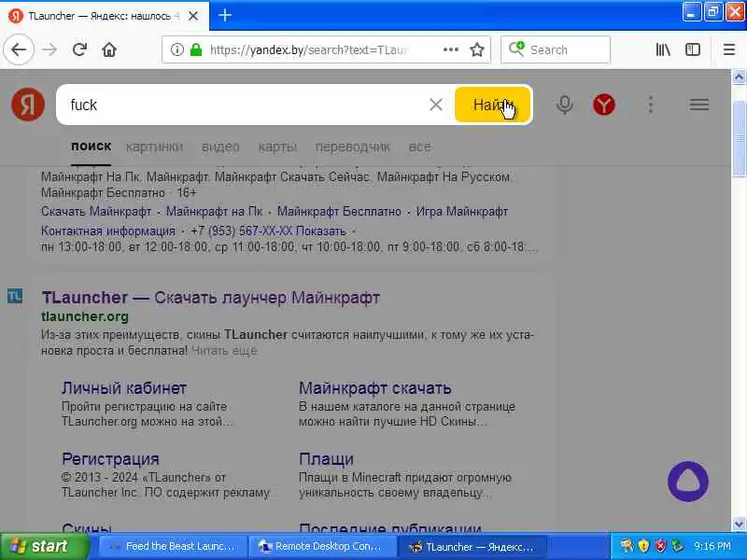Open Yandex header hamburger menu

click(698, 105)
